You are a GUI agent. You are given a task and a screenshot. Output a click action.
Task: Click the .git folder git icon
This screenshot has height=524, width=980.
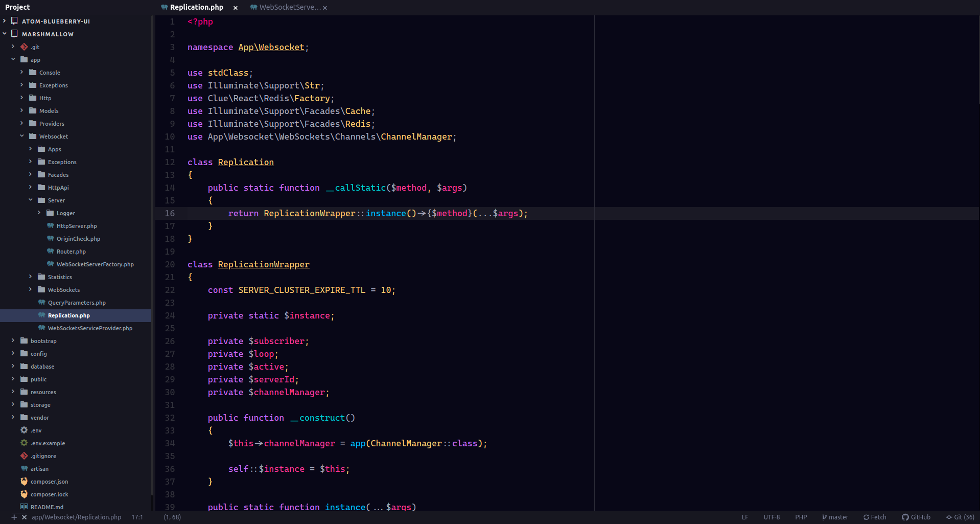[24, 47]
